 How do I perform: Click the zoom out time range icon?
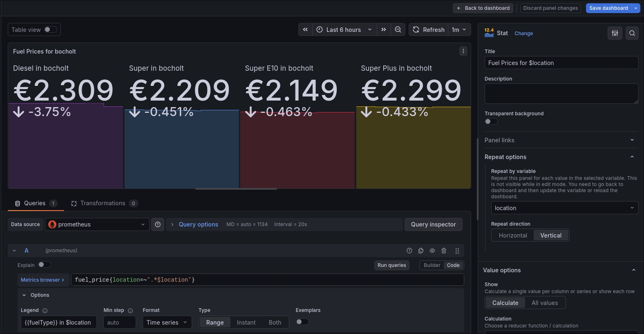click(x=398, y=29)
